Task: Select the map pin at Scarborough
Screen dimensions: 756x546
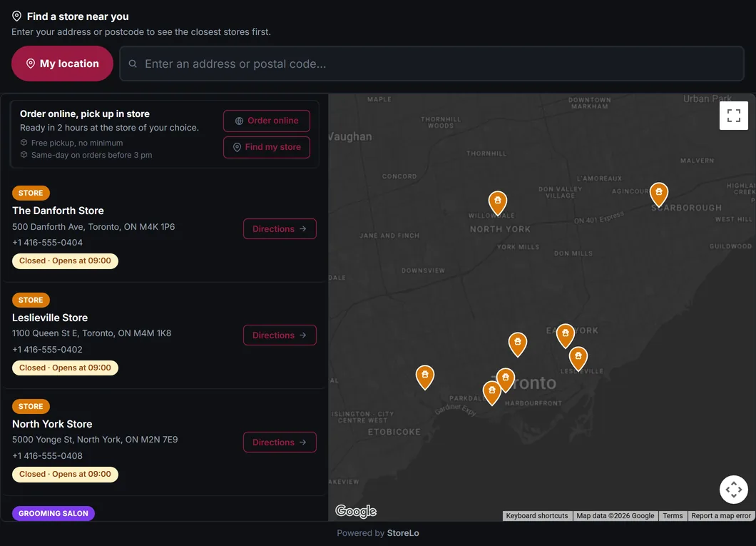Action: (x=658, y=194)
